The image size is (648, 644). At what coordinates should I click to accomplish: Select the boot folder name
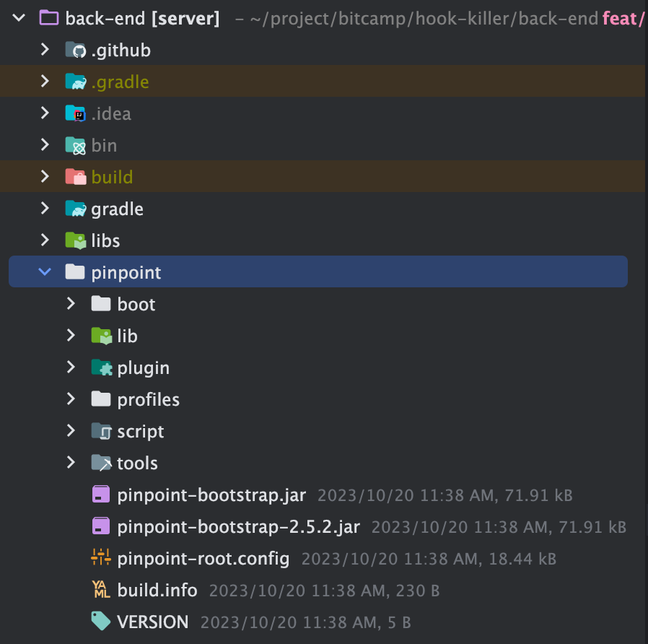click(x=136, y=304)
